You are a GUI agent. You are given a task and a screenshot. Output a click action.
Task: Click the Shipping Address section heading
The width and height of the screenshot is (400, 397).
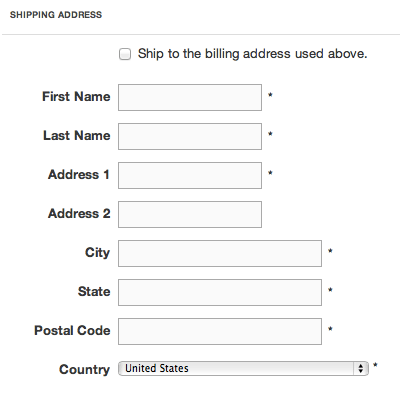coord(56,15)
